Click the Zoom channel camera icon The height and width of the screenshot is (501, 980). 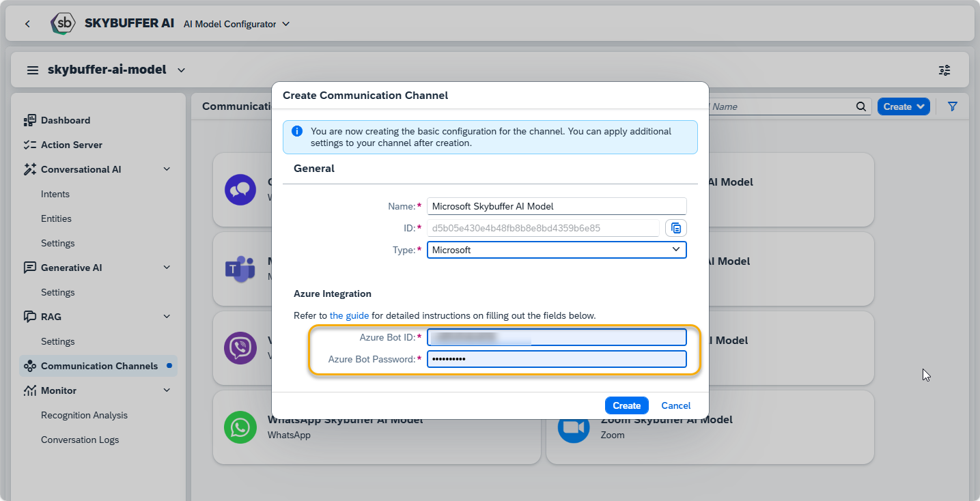574,427
